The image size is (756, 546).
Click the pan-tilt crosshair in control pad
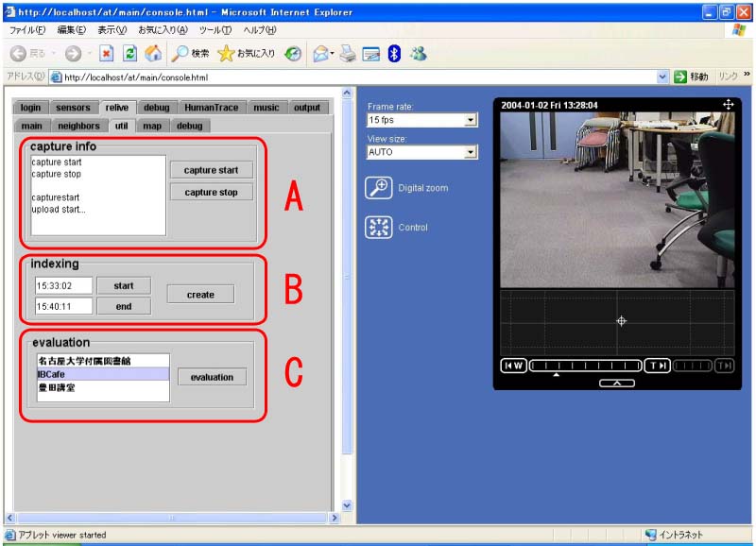click(621, 321)
